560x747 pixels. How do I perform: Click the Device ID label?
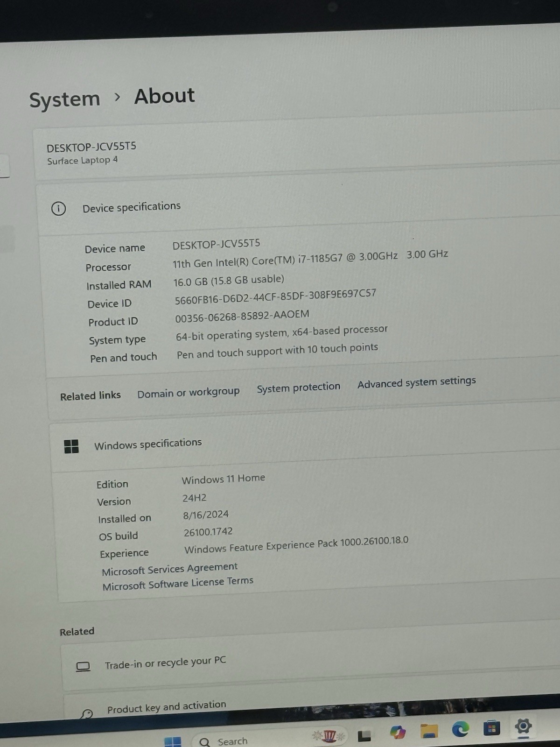click(110, 304)
